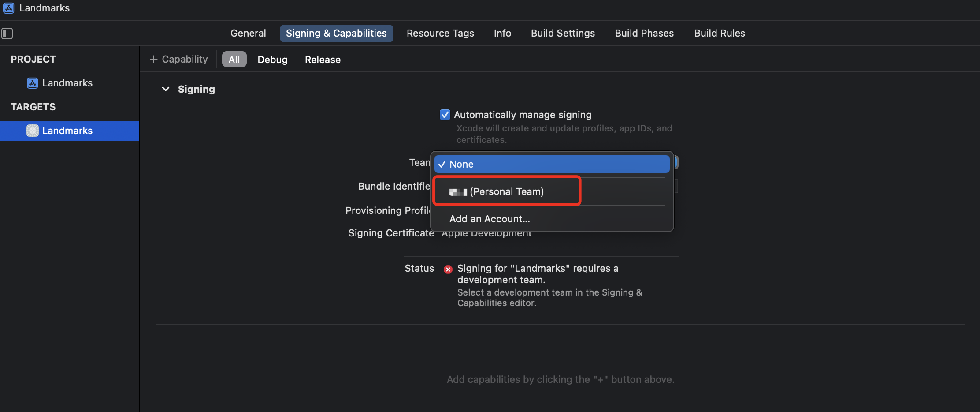Viewport: 980px width, 412px height.
Task: Collapse the Signing section chevron
Action: (x=166, y=89)
